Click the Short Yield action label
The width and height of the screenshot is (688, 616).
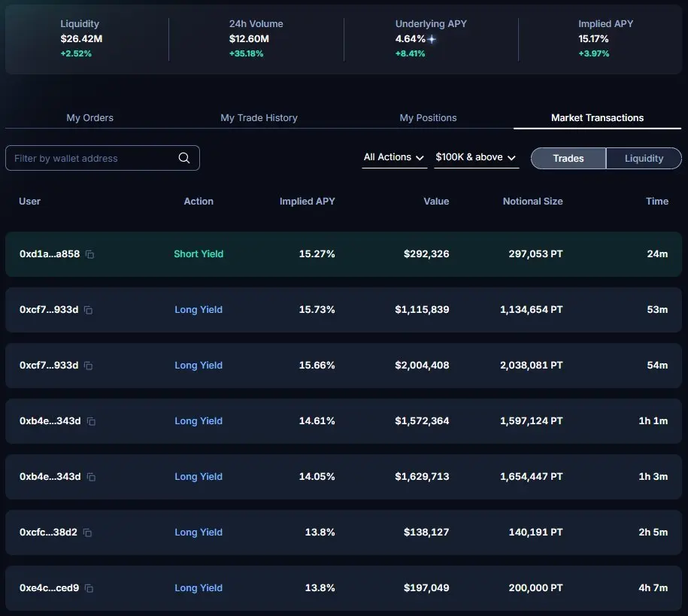click(199, 254)
